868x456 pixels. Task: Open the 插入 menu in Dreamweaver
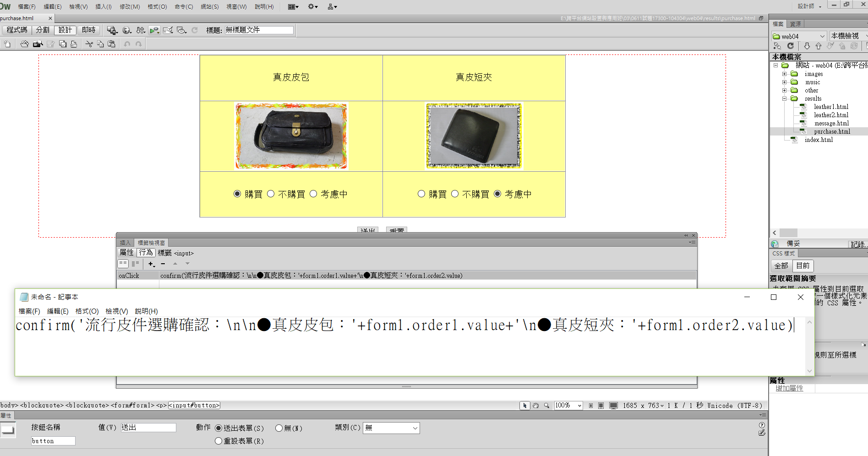[103, 6]
